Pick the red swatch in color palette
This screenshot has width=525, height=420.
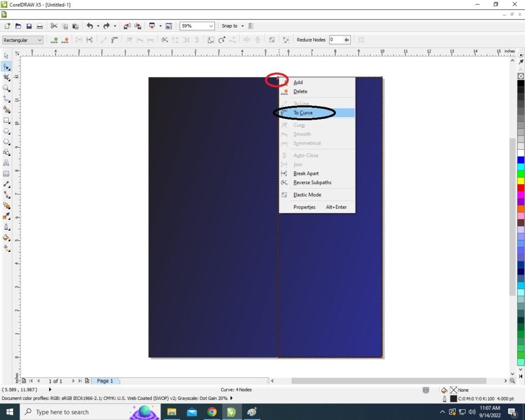pos(521,188)
